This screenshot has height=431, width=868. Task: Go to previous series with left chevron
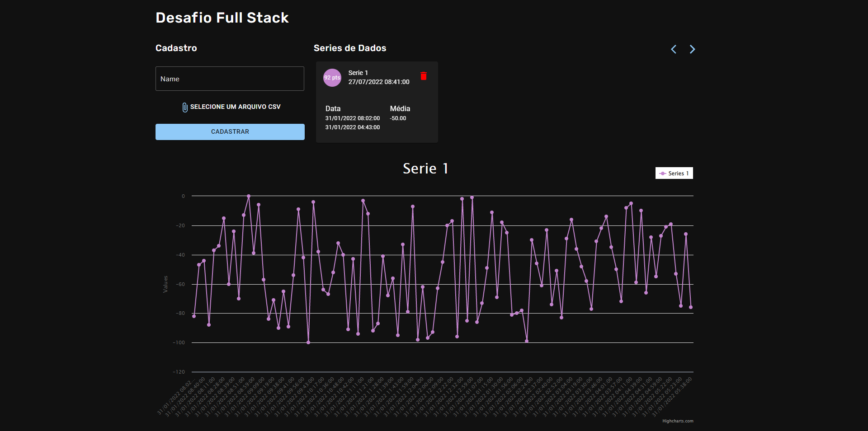pyautogui.click(x=674, y=49)
